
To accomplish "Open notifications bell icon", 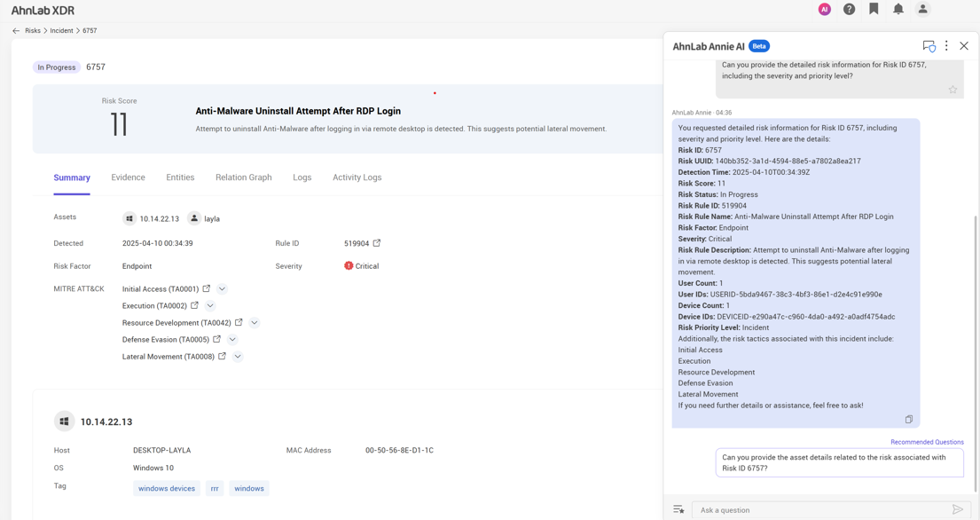I will 898,10.
